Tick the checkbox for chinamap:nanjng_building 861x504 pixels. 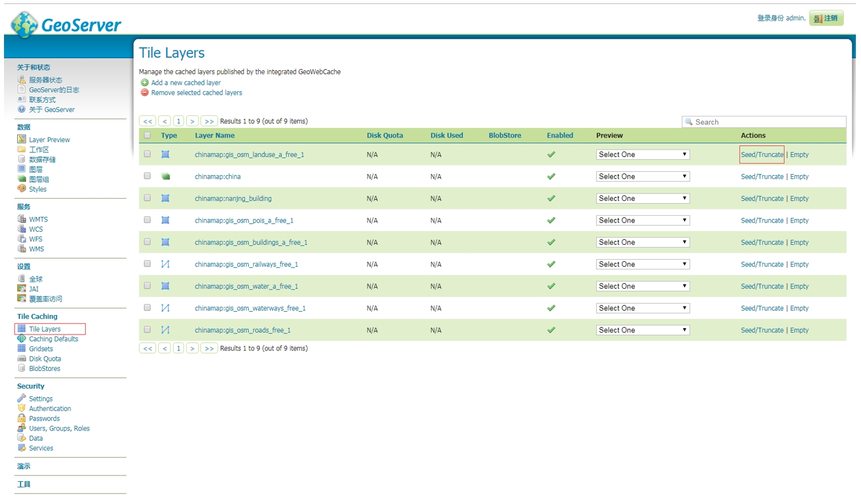click(147, 198)
